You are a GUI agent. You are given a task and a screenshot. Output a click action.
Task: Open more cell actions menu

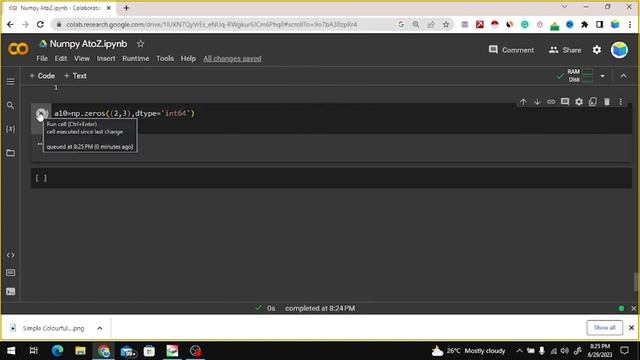621,102
